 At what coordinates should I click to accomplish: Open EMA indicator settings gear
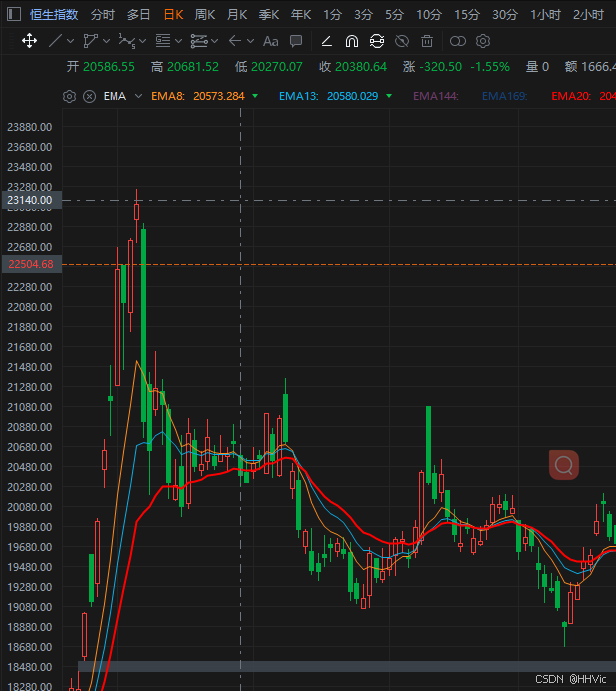coord(70,96)
